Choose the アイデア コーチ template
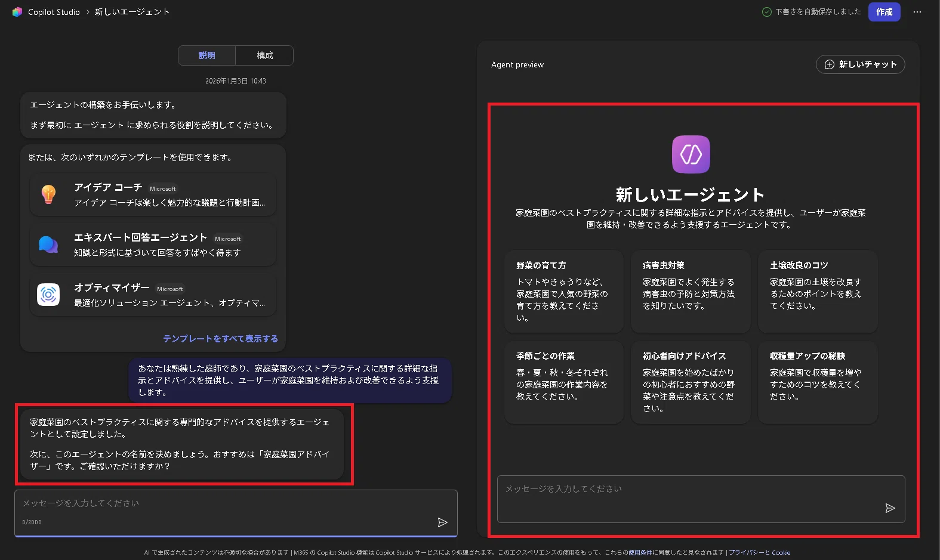The image size is (940, 560). pyautogui.click(x=153, y=195)
